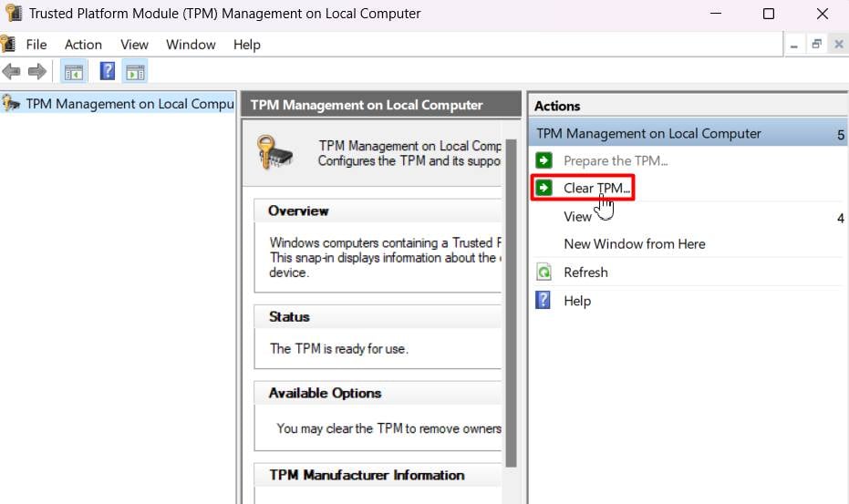Viewport: 849px width, 504px height.
Task: Toggle the Show/Hide Console Tree toolbar icon
Action: (74, 71)
